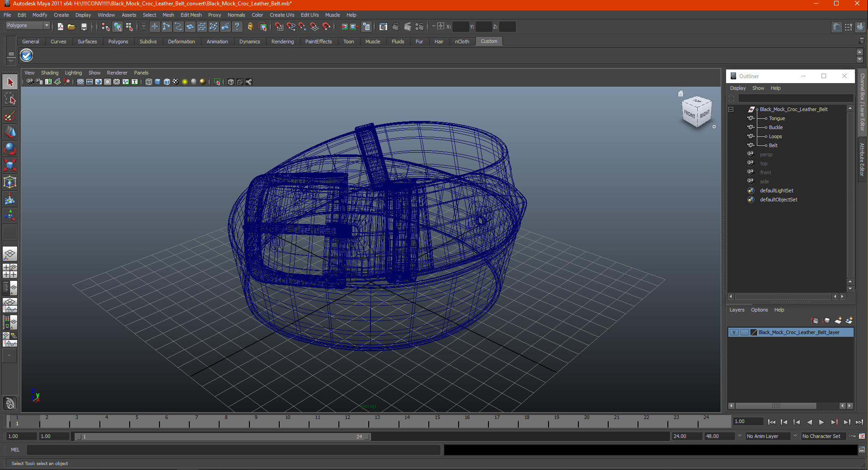This screenshot has height=470, width=868.
Task: Open the selection mask dropdown arrow
Action: [144, 27]
